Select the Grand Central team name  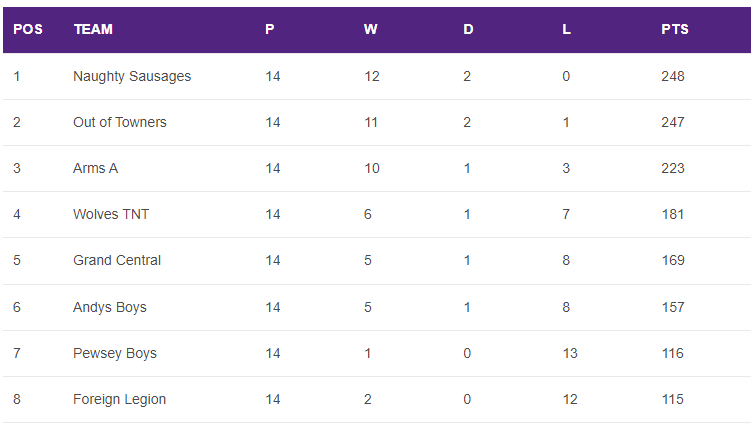[117, 260]
